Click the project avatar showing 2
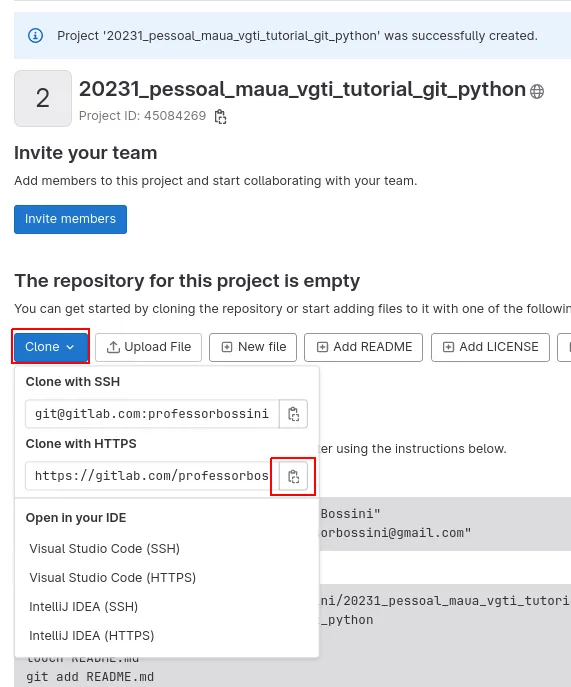The image size is (571, 687). point(43,98)
